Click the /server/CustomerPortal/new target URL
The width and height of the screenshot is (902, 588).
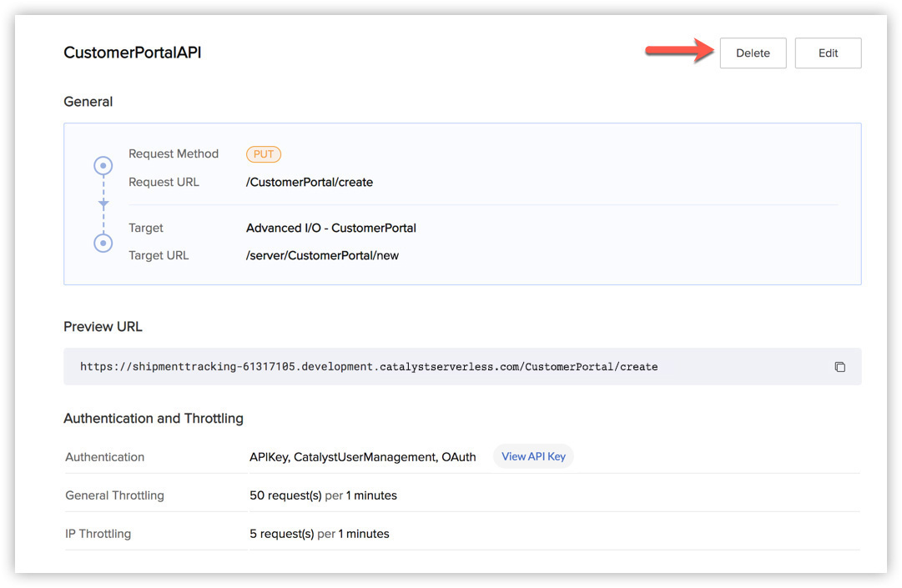[x=322, y=255]
